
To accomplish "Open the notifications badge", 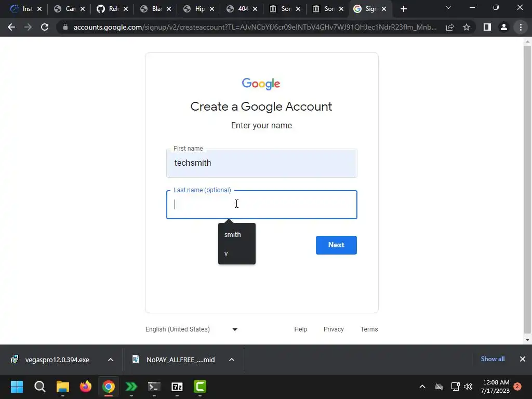I will click(x=517, y=387).
